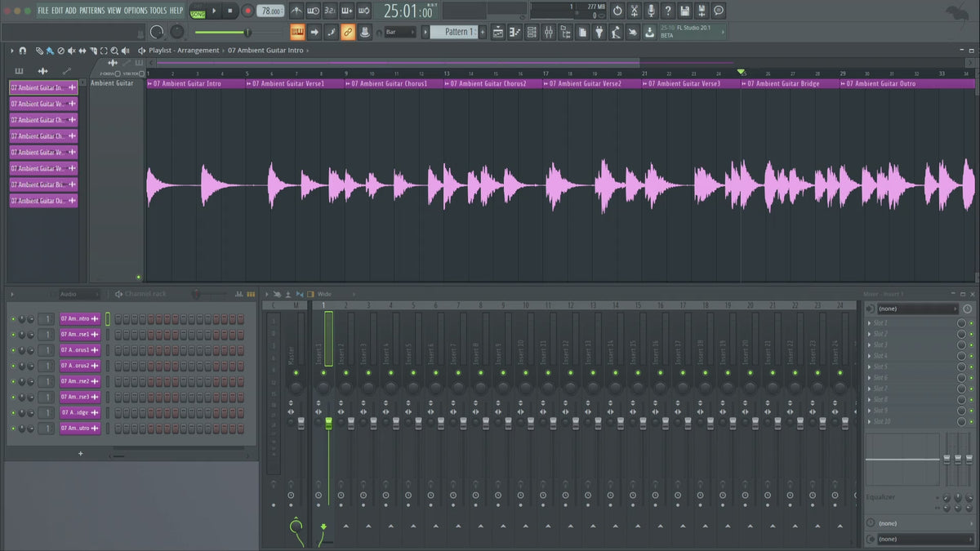Toggle Song/Pattern mode switch
Screen dimensions: 980x551
pyautogui.click(x=197, y=11)
